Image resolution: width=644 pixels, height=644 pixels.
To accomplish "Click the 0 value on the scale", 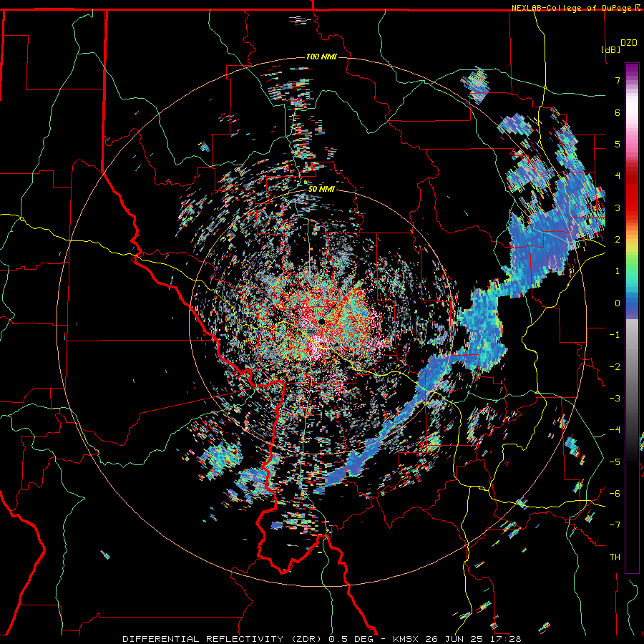I will point(618,303).
